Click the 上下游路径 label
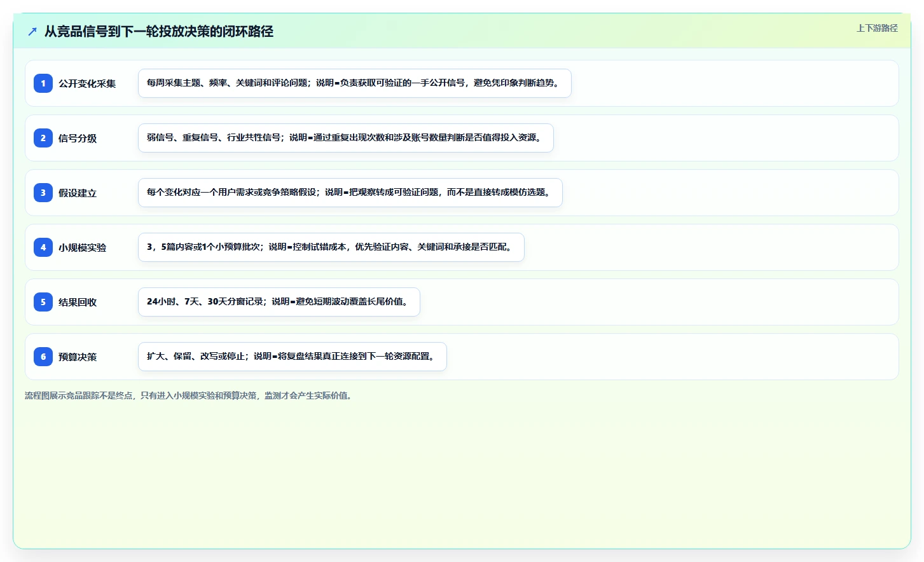This screenshot has height=562, width=924. 877,28
